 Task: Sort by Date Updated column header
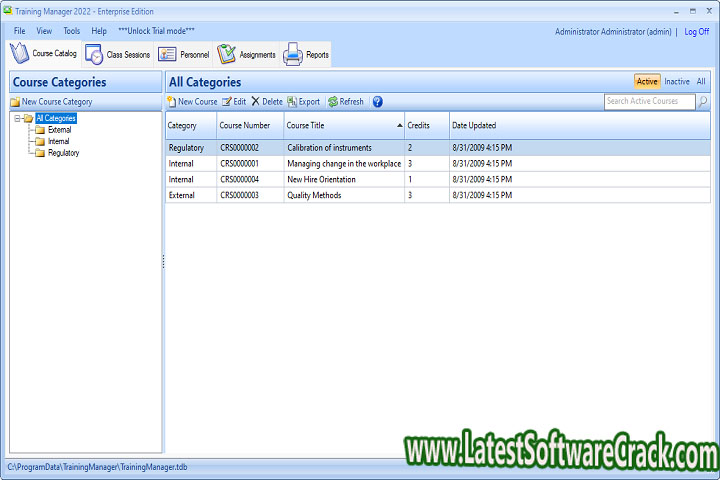(579, 125)
